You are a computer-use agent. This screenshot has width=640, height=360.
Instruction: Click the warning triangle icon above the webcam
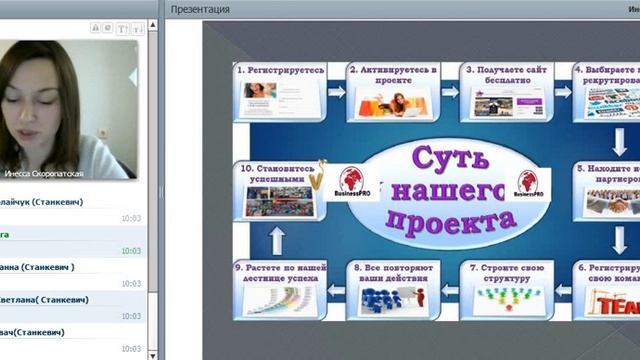tap(95, 28)
